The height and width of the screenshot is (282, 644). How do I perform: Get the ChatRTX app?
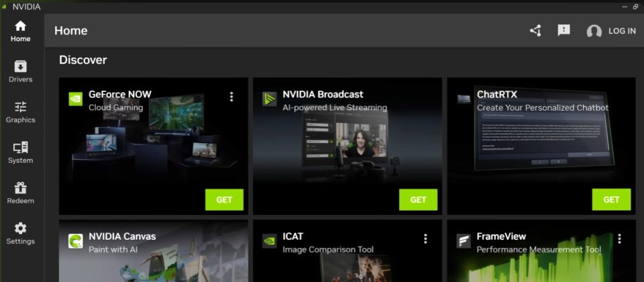pos(611,200)
